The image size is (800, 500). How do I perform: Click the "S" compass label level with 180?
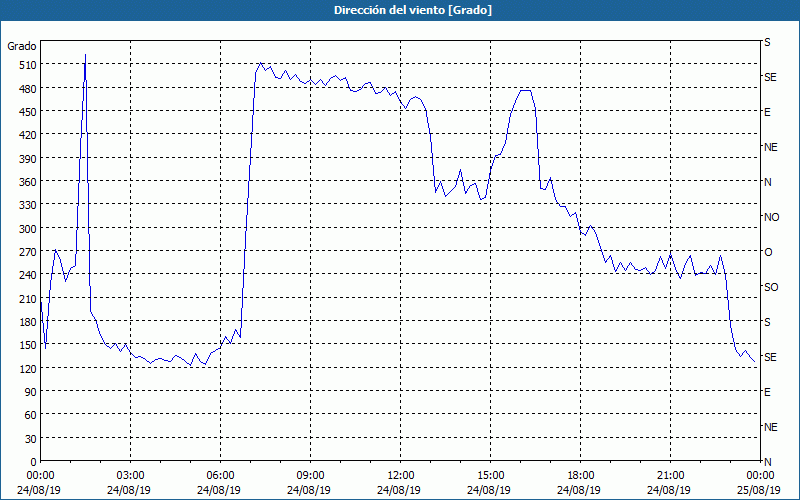coord(767,322)
